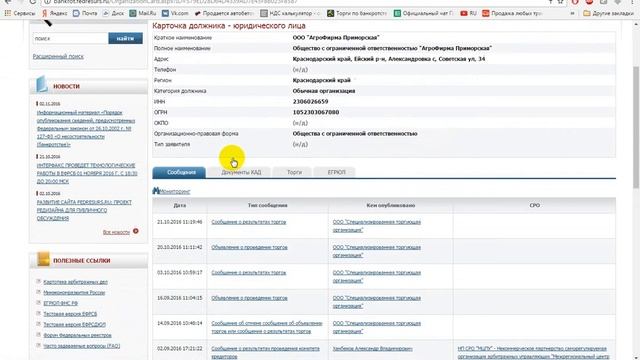Open the Форум Федеральных реестров link
The width and height of the screenshot is (640, 360).
[77, 335]
